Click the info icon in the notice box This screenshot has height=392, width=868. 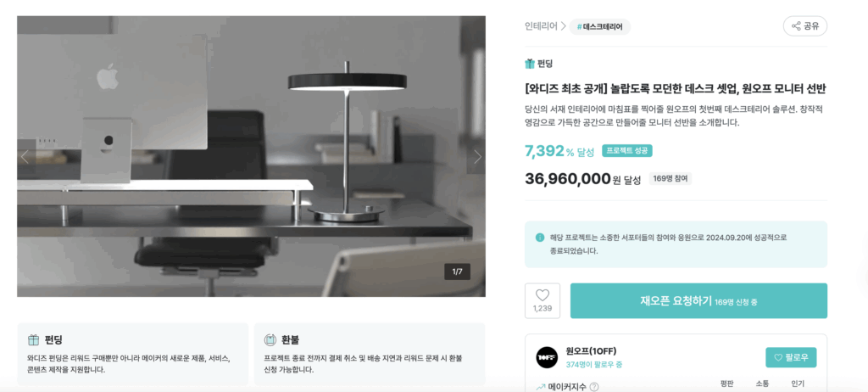pyautogui.click(x=540, y=238)
